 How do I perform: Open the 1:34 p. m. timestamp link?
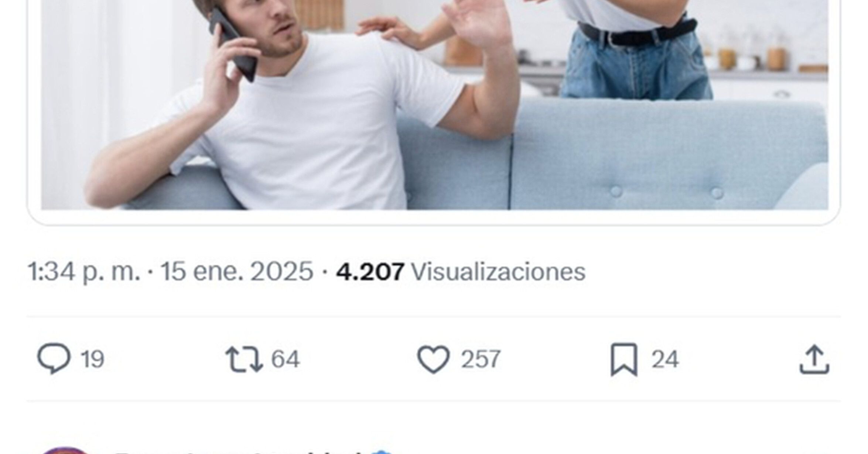click(84, 272)
